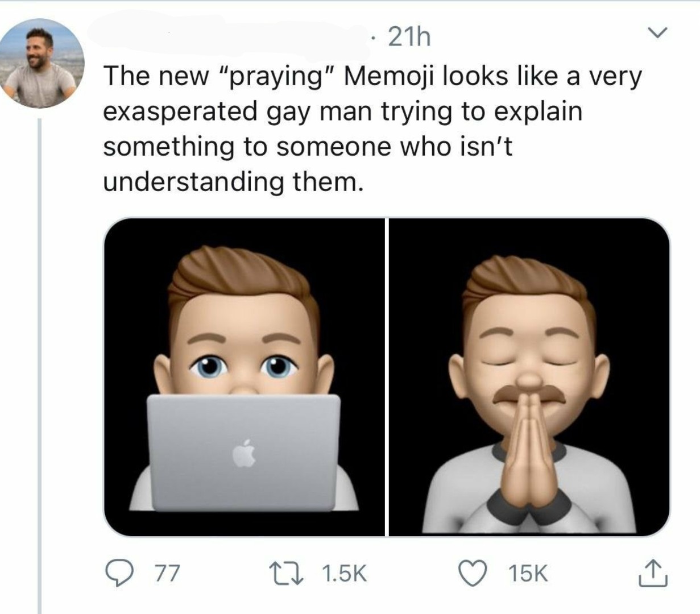Click the 21h timestamp
The height and width of the screenshot is (614, 700).
point(409,38)
